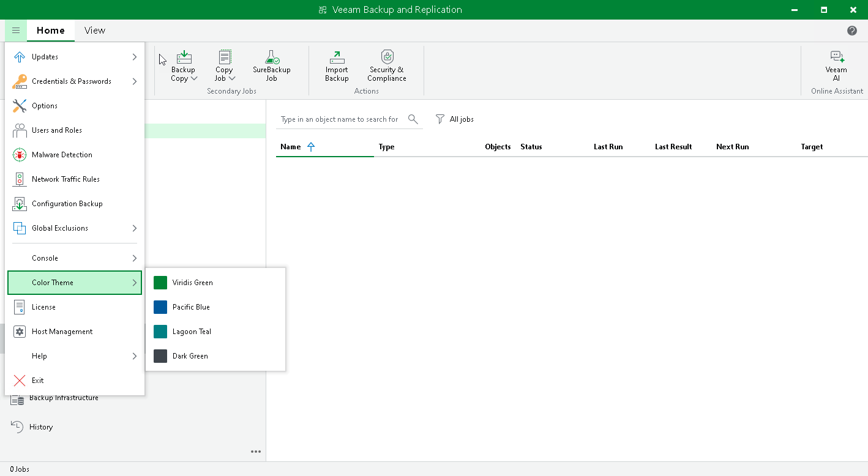Expand the Color Theme submenu arrow
Screen dimensions: 868x476
point(134,283)
